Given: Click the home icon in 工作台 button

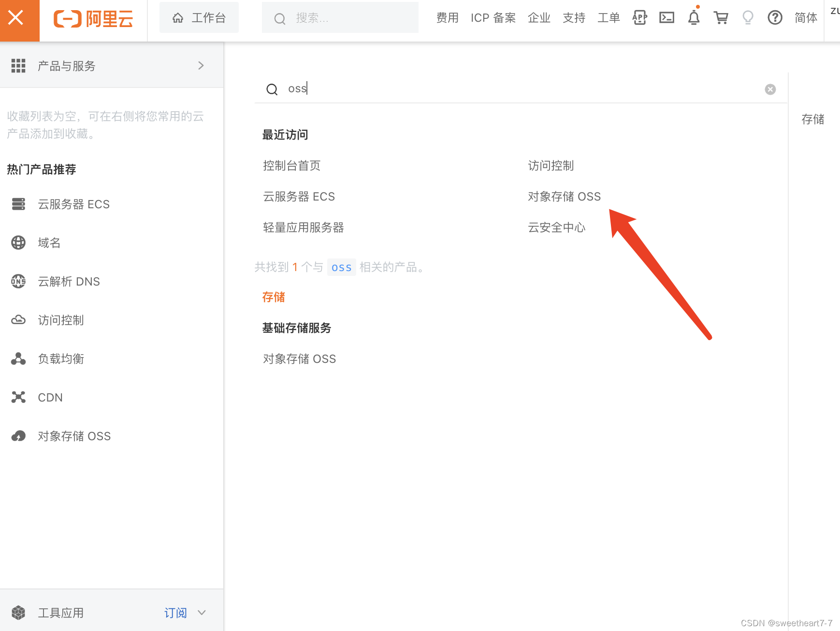Looking at the screenshot, I should pyautogui.click(x=178, y=18).
